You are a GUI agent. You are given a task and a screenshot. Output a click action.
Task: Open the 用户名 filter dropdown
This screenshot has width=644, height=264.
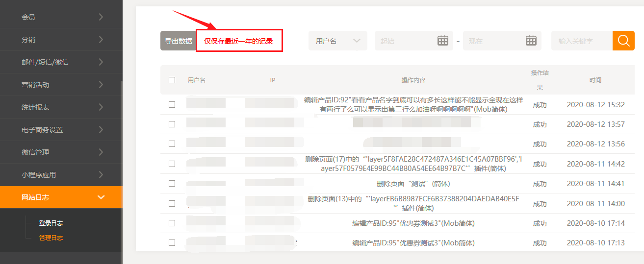tap(337, 41)
